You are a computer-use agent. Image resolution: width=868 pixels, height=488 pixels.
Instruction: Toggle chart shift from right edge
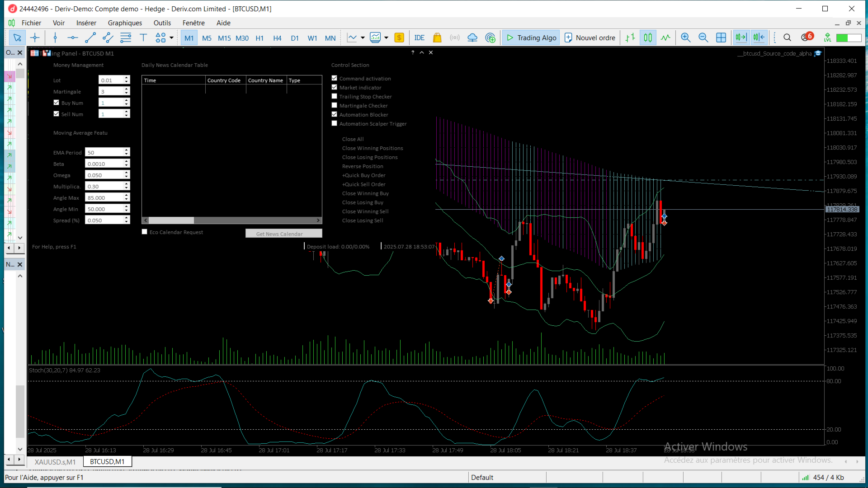coord(759,38)
